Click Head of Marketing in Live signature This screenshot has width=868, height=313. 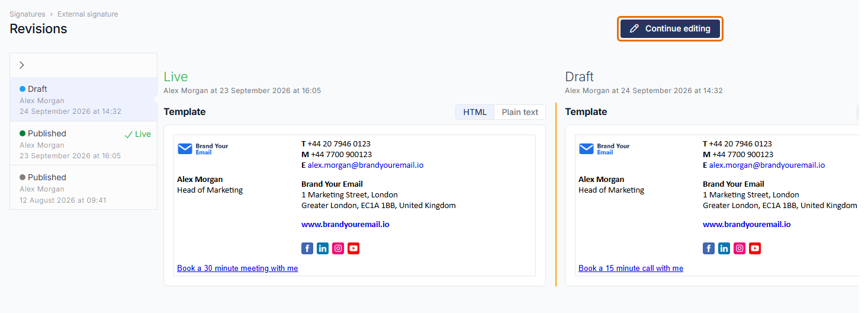click(210, 190)
